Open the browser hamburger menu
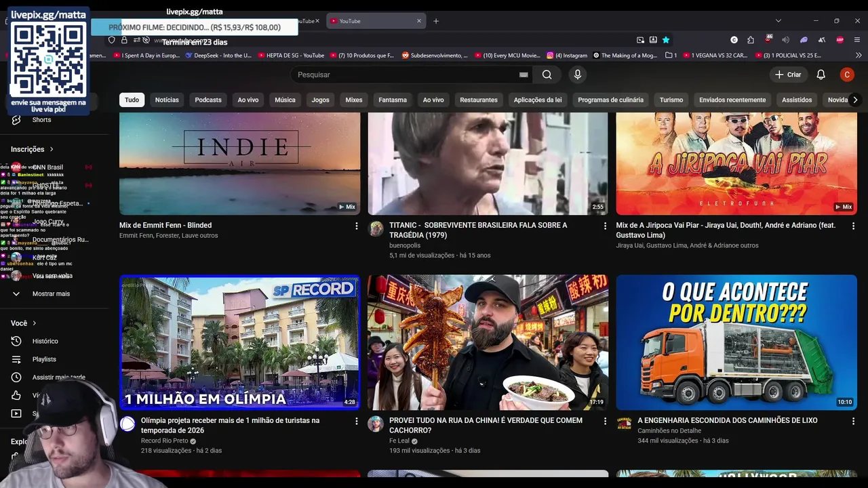This screenshot has width=868, height=488. 857,40
